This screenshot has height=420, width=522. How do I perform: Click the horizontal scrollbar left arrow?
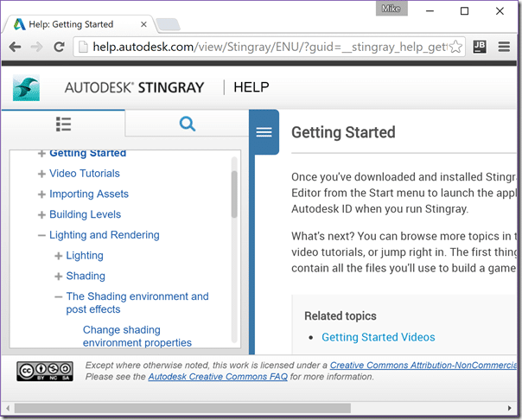point(7,409)
